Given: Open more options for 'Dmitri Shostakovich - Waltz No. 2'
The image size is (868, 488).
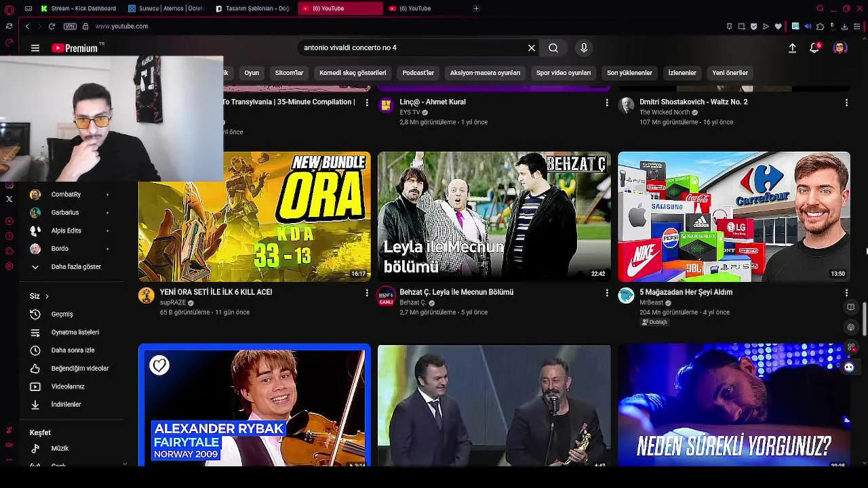Looking at the screenshot, I should pos(846,102).
